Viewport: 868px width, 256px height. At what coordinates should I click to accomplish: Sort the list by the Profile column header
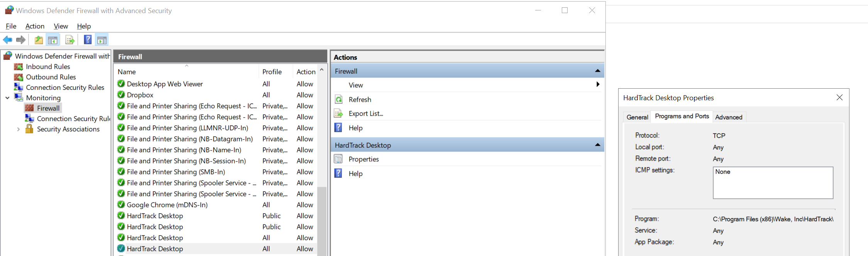click(x=275, y=72)
